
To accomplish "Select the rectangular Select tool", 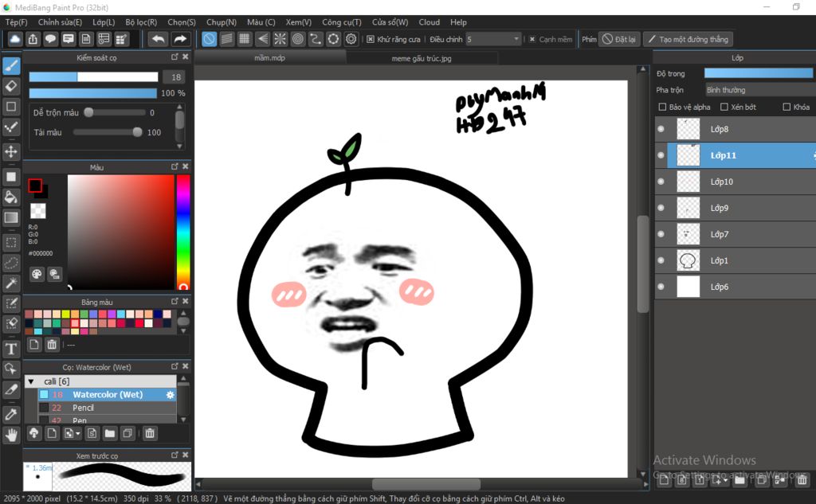I will tap(11, 242).
